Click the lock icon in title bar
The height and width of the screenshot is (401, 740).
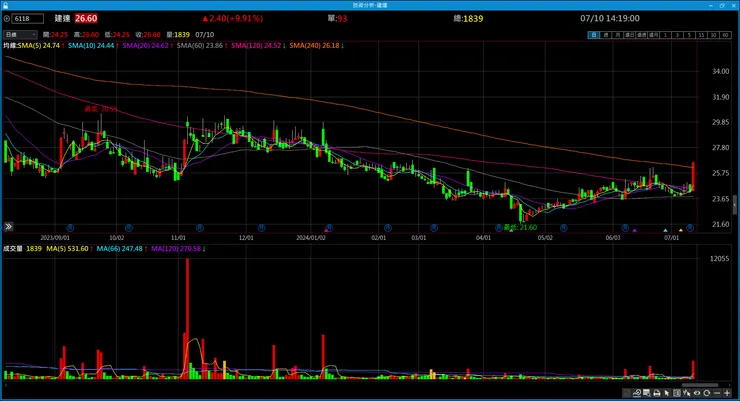[5, 5]
